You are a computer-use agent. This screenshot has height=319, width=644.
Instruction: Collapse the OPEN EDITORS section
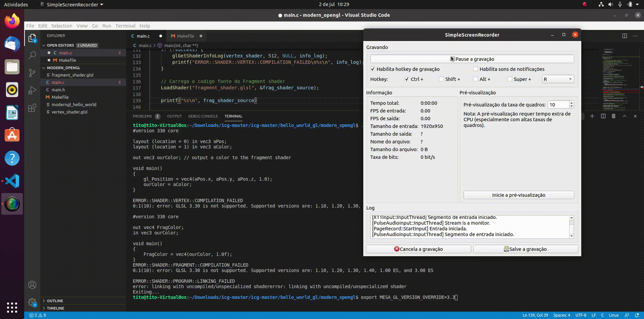[59, 45]
